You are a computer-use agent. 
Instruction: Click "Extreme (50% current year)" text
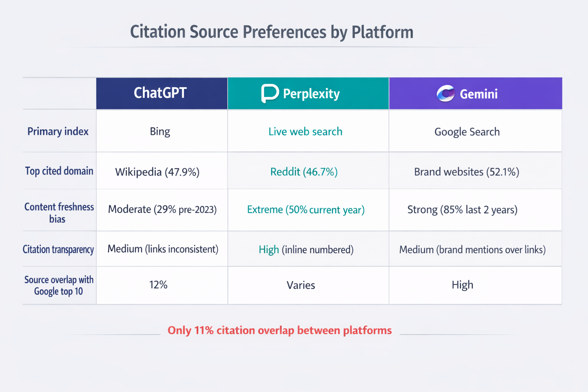(305, 210)
